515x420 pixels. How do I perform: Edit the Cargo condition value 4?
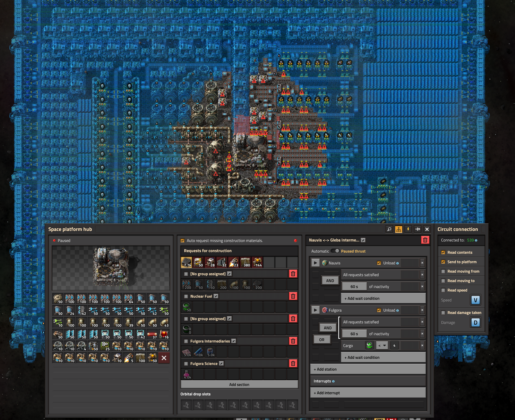click(x=394, y=345)
